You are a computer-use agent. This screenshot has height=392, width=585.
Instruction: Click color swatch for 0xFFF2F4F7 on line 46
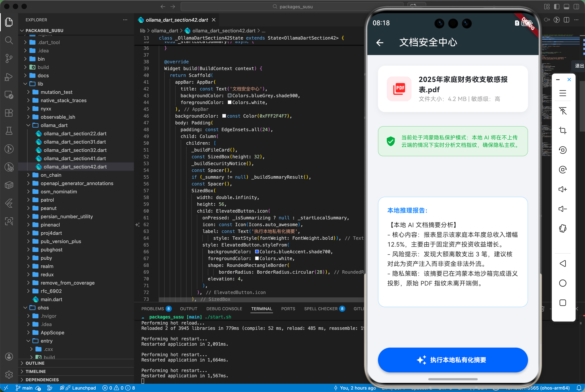click(224, 116)
